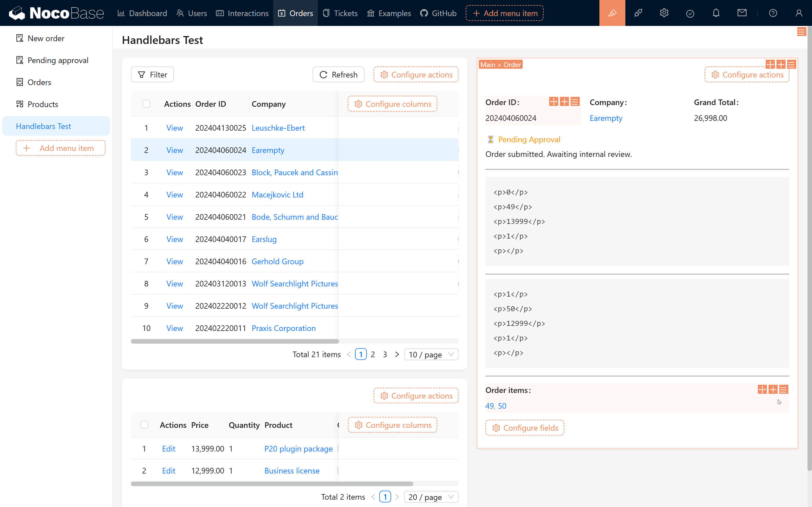Click the notification bell icon
This screenshot has height=507, width=812.
(x=716, y=13)
